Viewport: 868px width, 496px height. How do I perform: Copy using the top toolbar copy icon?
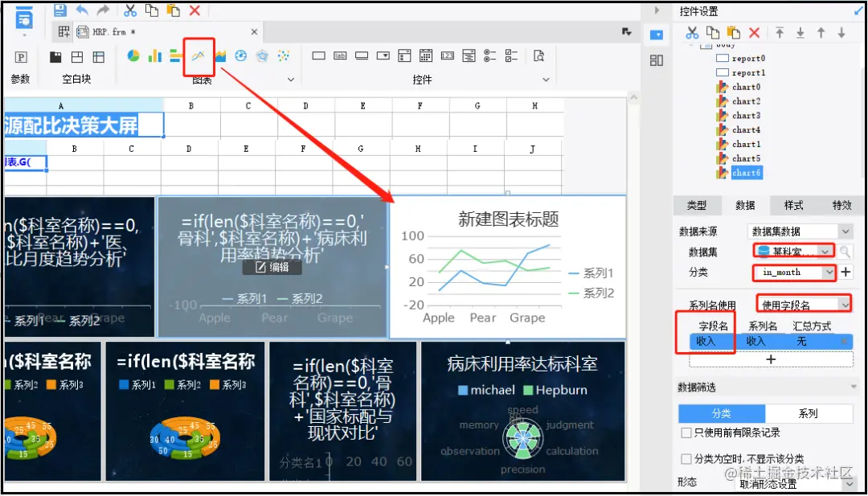click(151, 10)
